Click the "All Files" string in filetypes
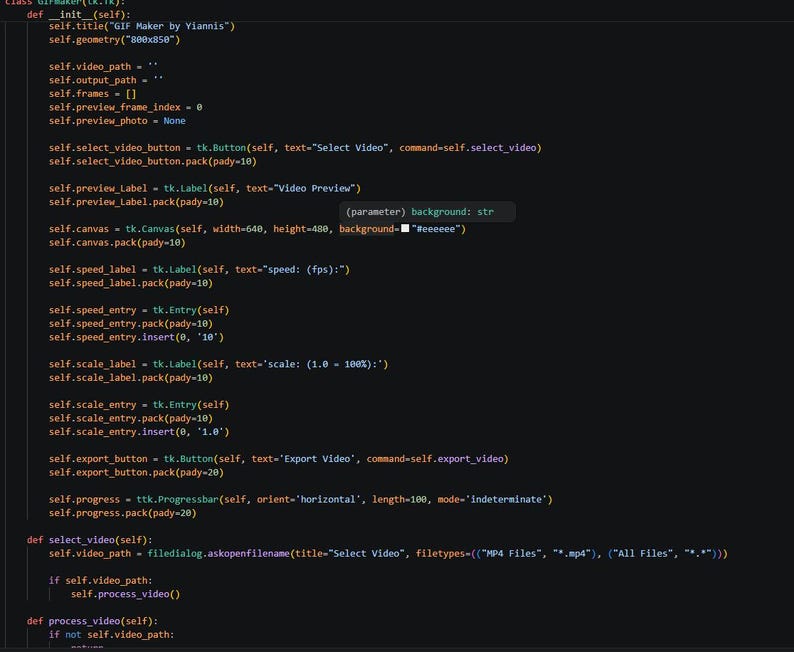The height and width of the screenshot is (652, 794). [x=643, y=553]
